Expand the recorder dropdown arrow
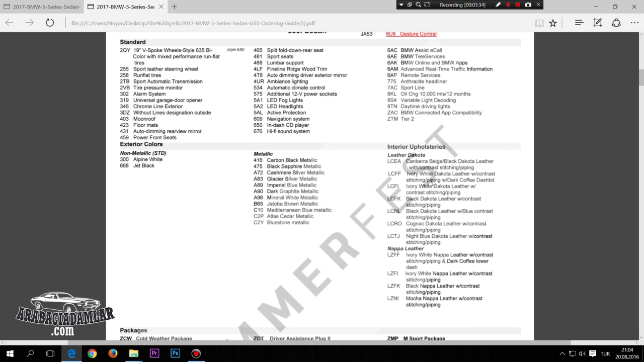Viewport: 644px width, 362px height. click(x=401, y=5)
